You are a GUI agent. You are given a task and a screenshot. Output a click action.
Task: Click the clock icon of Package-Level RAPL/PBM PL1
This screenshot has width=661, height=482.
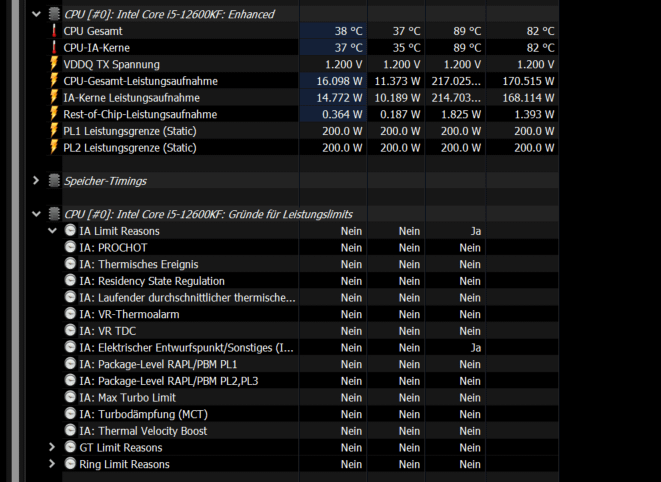tap(70, 364)
